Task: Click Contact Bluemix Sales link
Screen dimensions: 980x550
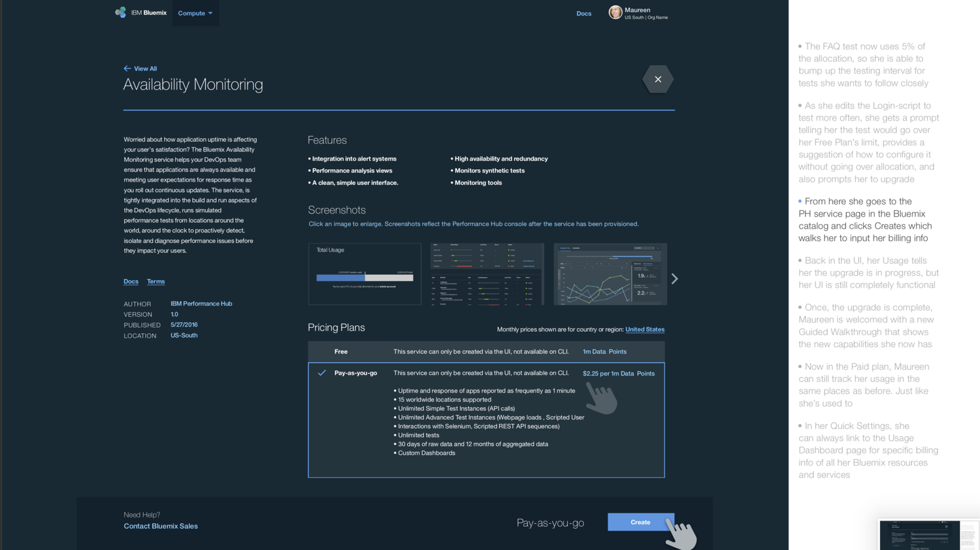Action: pyautogui.click(x=161, y=526)
